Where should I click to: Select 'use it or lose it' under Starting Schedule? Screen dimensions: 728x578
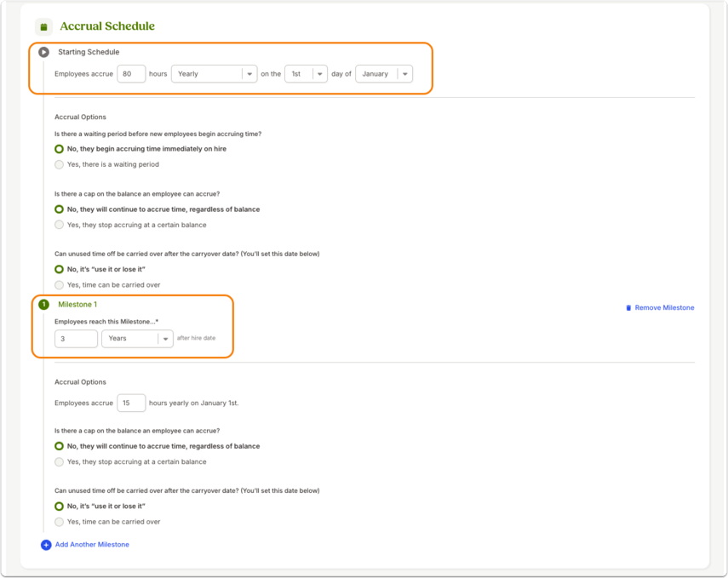point(59,269)
